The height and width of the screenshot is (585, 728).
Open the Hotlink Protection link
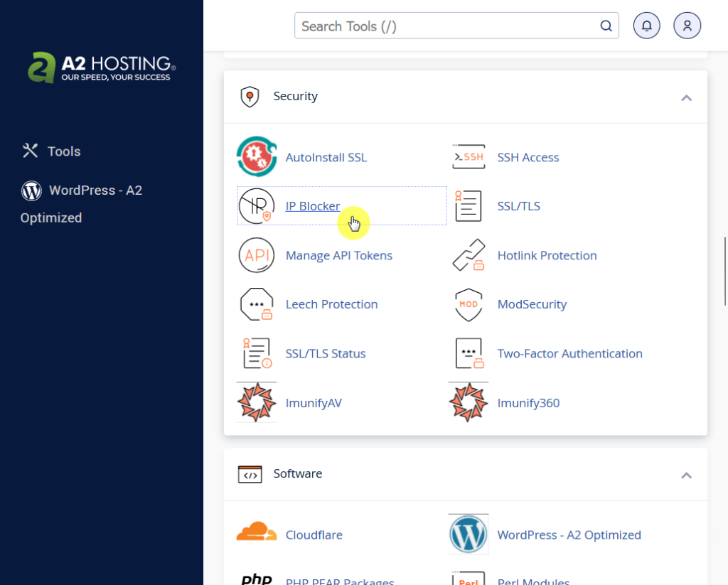[x=547, y=255]
